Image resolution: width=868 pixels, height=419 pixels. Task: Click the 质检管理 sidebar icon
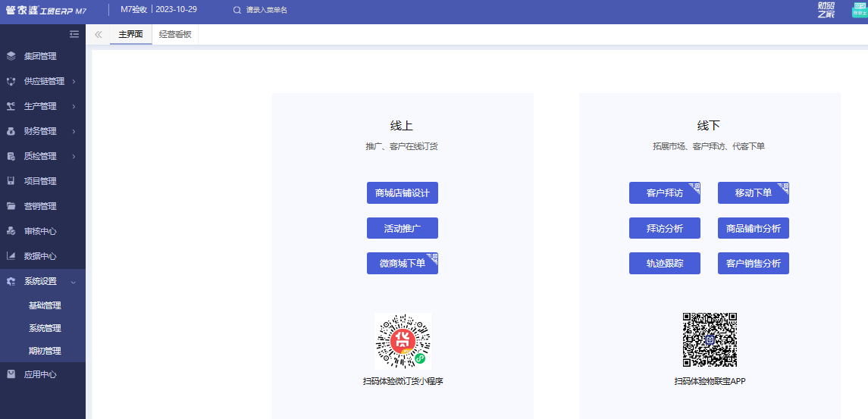tap(11, 156)
